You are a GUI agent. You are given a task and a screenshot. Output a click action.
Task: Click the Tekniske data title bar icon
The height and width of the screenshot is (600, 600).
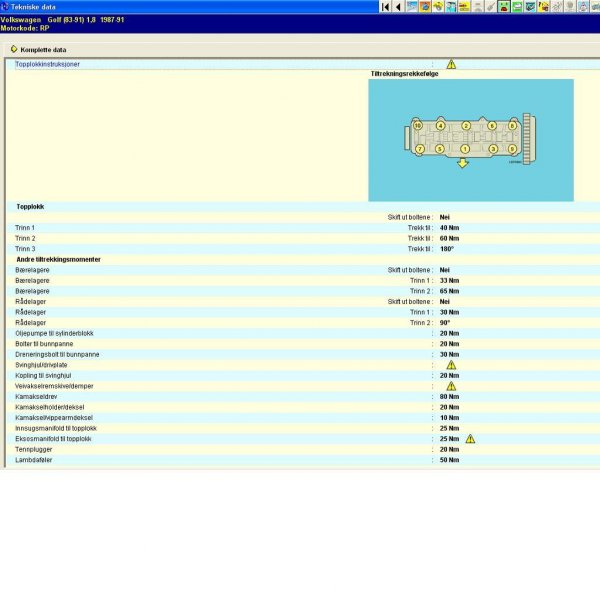pos(5,6)
